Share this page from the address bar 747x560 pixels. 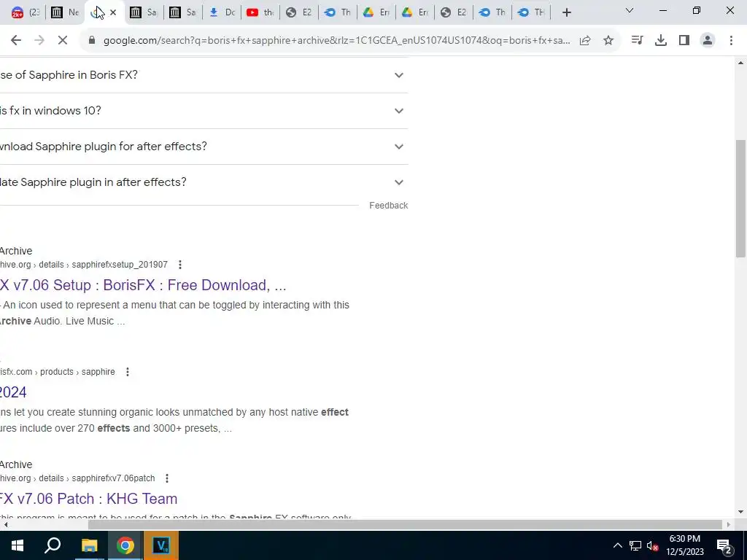585,41
